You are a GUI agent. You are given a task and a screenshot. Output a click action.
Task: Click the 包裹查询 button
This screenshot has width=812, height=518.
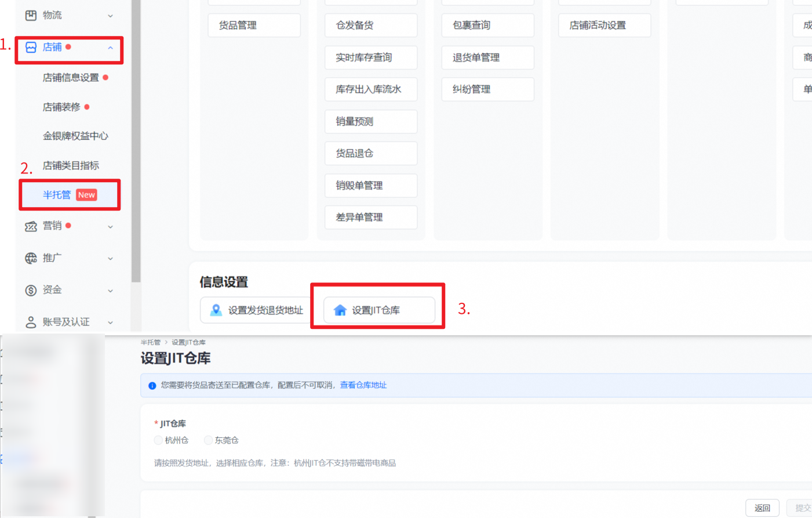click(488, 26)
